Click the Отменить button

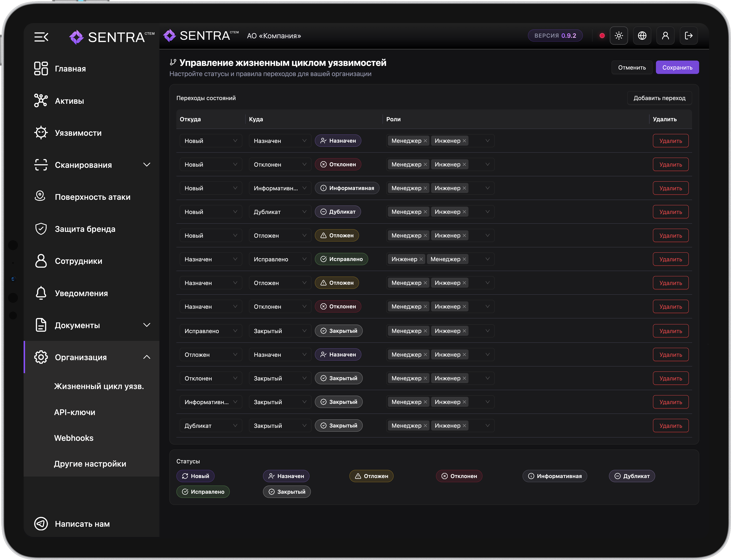[x=632, y=67]
